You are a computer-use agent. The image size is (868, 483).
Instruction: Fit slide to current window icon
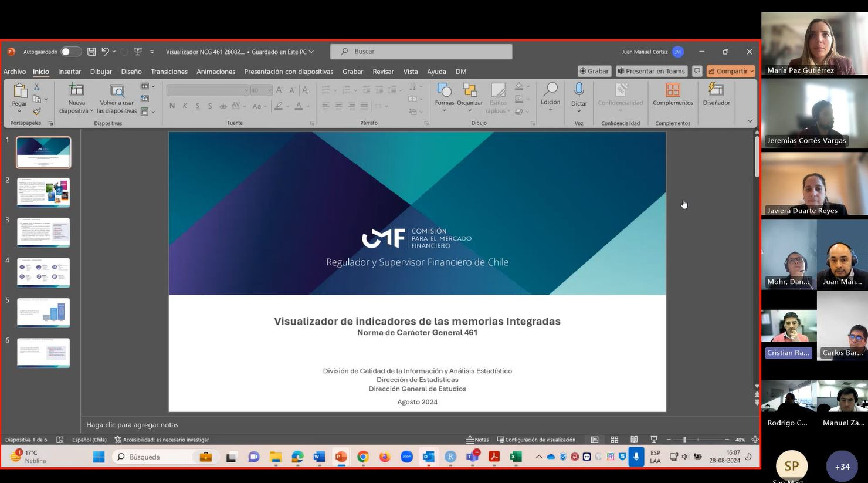pyautogui.click(x=755, y=440)
